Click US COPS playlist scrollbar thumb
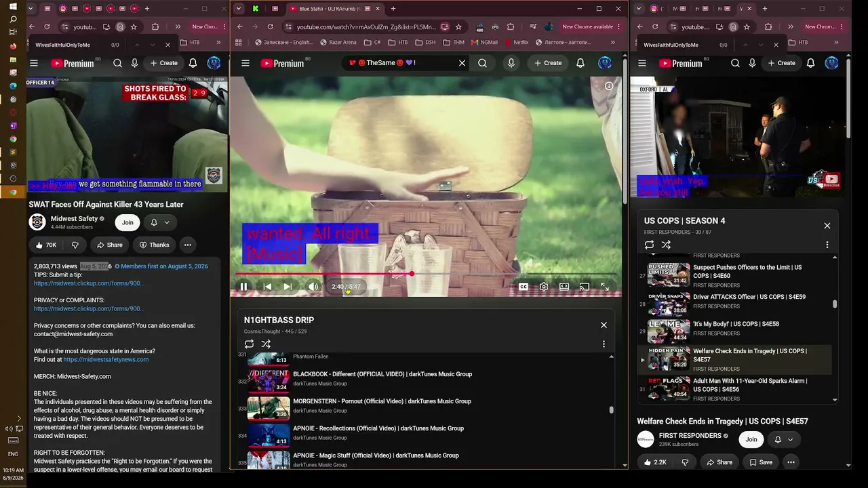Image resolution: width=868 pixels, height=488 pixels. (x=835, y=304)
